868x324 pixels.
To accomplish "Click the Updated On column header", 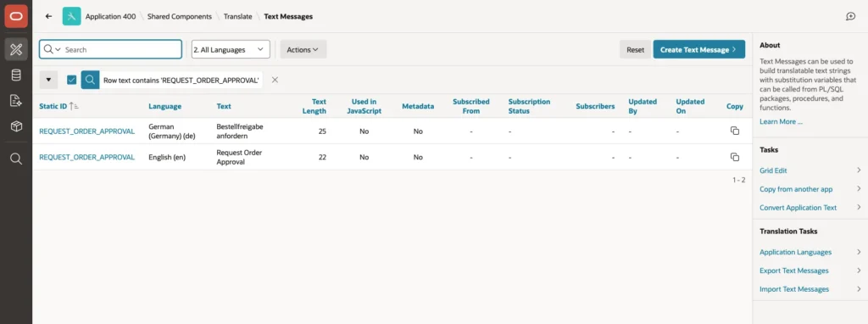I will pyautogui.click(x=690, y=106).
